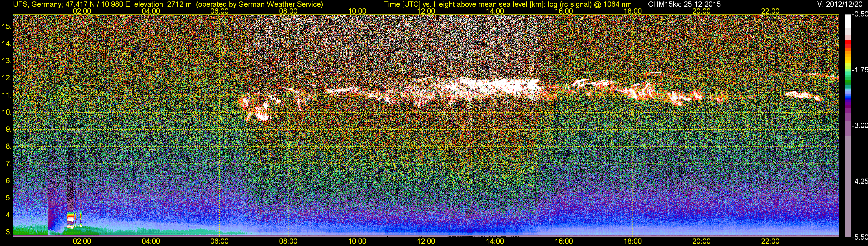The image size is (868, 246).
Task: Click the '-5.50' colorbar value
Action: click(860, 237)
